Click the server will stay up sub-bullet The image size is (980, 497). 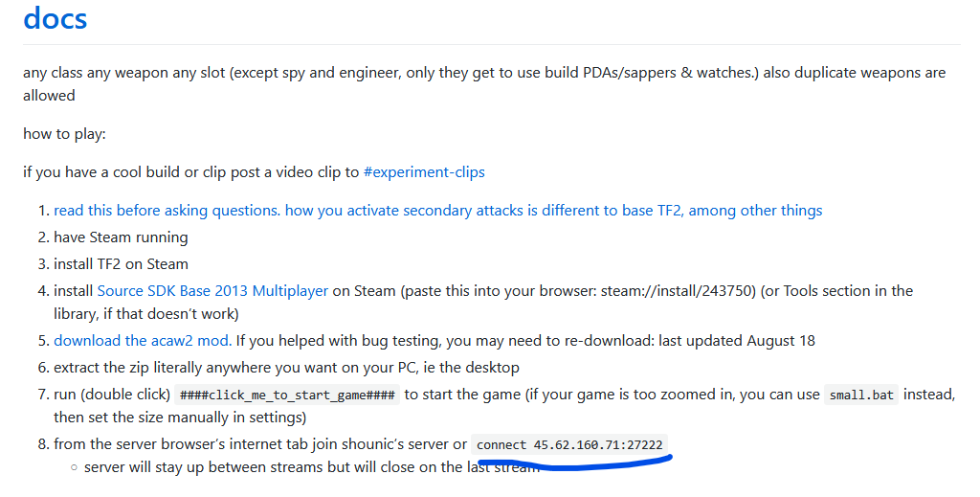point(311,467)
